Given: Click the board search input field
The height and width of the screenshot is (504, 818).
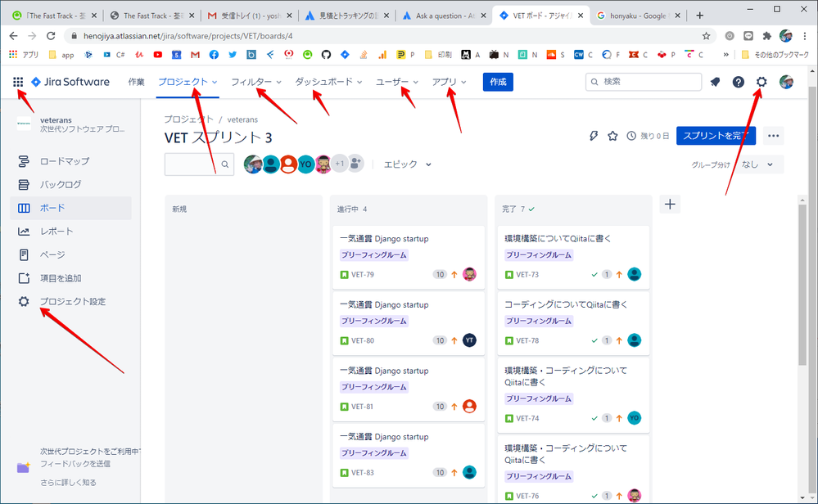Looking at the screenshot, I should 194,164.
